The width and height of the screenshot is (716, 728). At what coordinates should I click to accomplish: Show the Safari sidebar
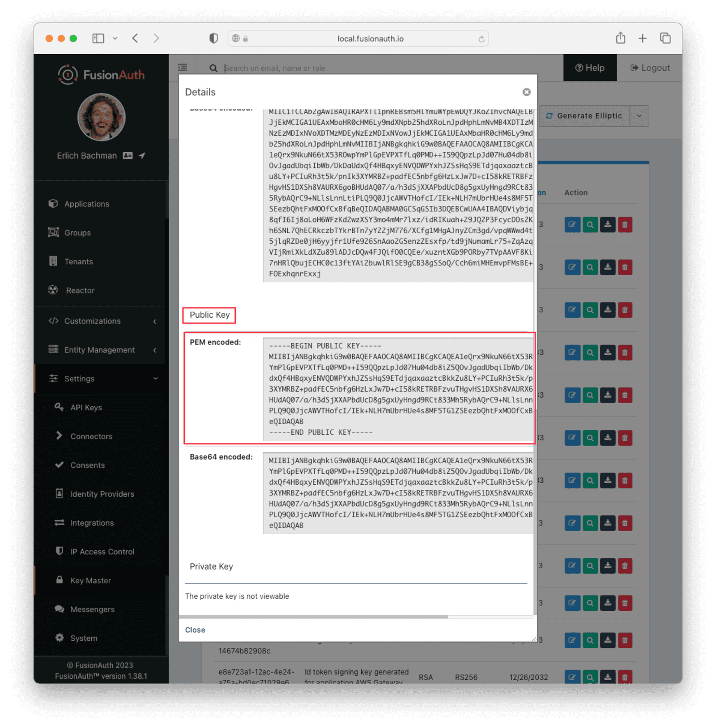point(98,38)
